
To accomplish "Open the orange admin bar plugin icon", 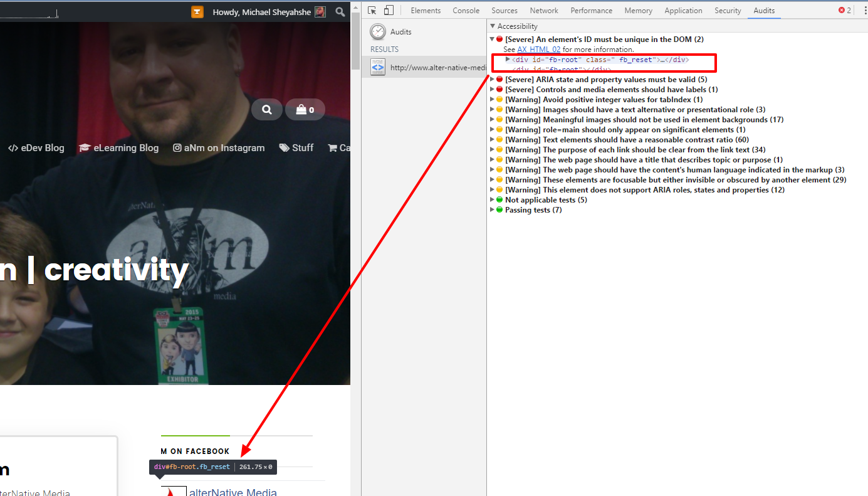I will tap(197, 11).
